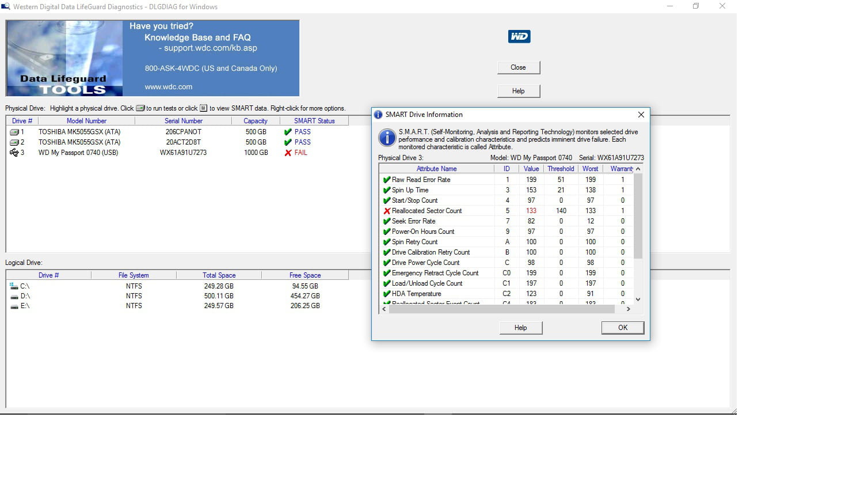Click the WD logo icon
This screenshot has height=493, width=868.
click(x=519, y=36)
